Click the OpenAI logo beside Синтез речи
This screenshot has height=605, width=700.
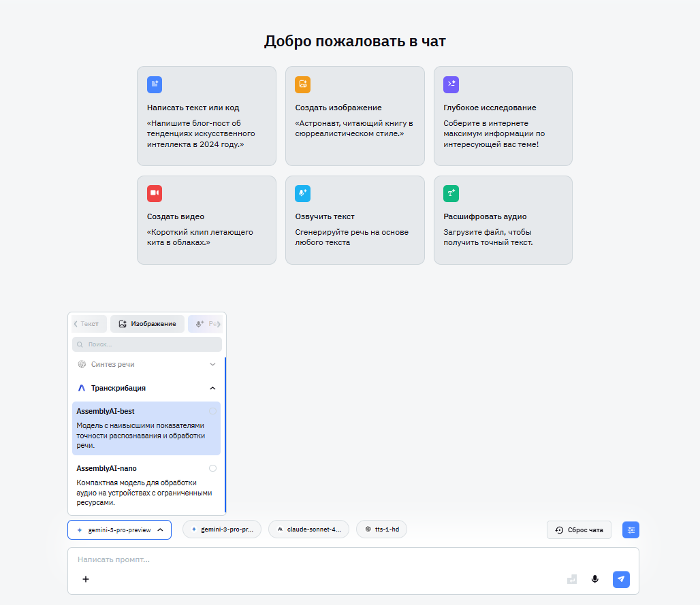point(82,364)
